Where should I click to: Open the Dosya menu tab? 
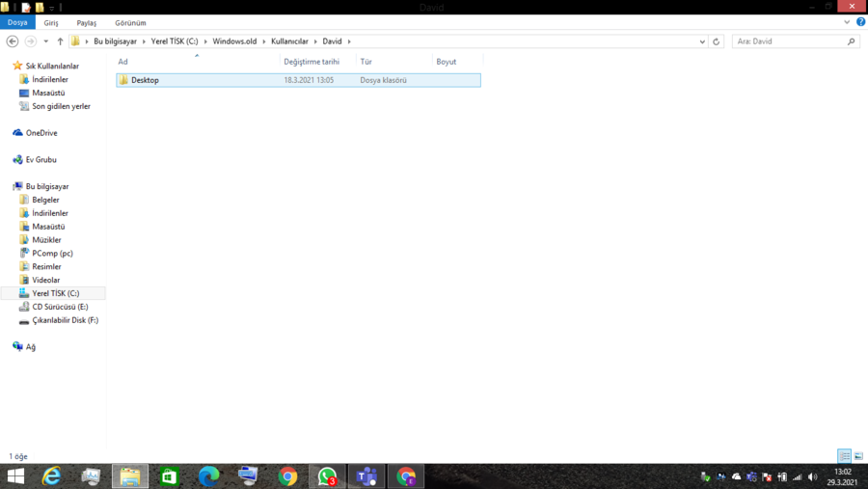[x=17, y=22]
